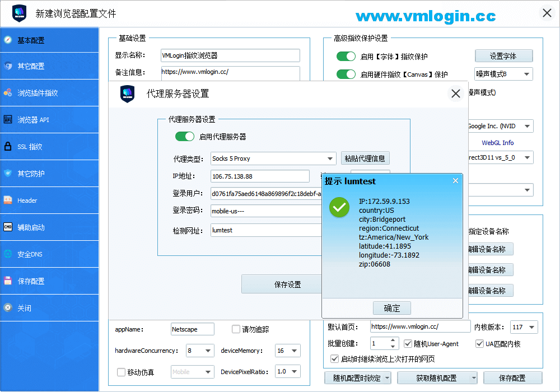Image resolution: width=560 pixels, height=392 pixels.
Task: Enable the 移动仿真 checkbox
Action: point(122,372)
